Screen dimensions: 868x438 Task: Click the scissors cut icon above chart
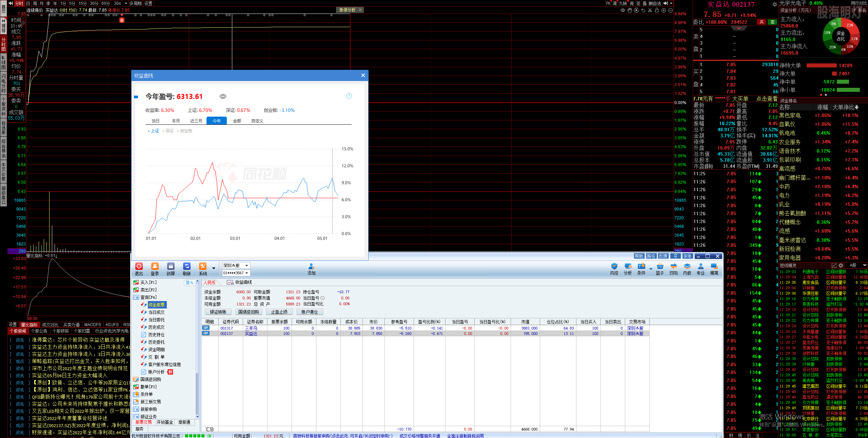[x=650, y=10]
